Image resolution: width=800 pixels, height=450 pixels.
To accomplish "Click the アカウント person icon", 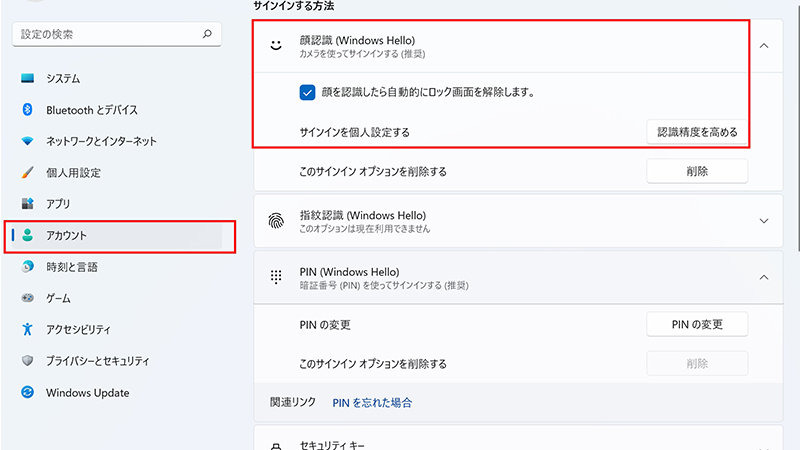I will click(x=28, y=235).
